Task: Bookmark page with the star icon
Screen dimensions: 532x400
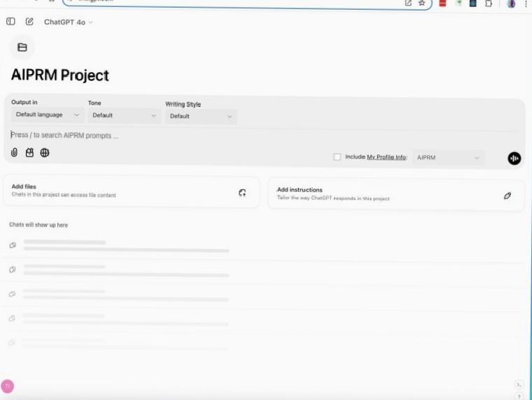Action: point(421,3)
